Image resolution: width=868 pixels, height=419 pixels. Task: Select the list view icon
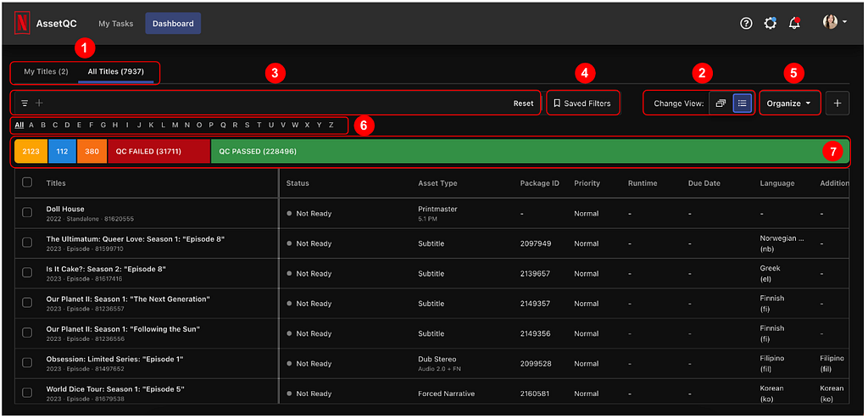point(743,103)
